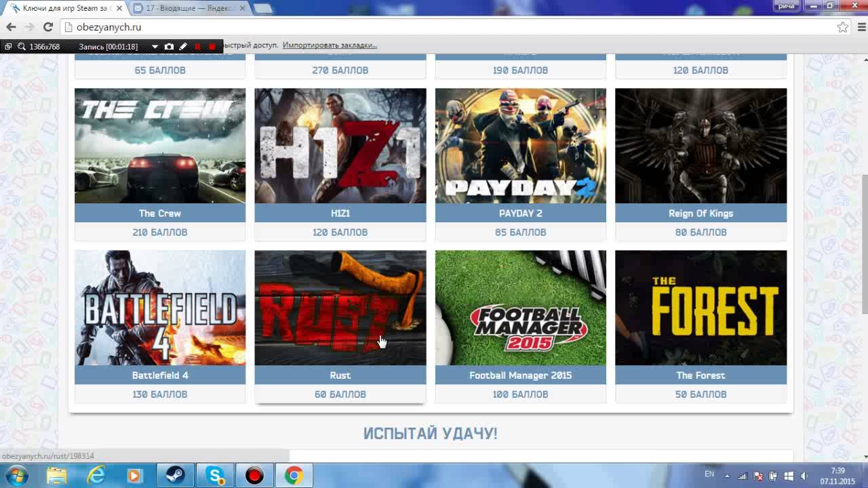Open Windows Explorer from taskbar
This screenshot has width=868, height=488.
[57, 476]
